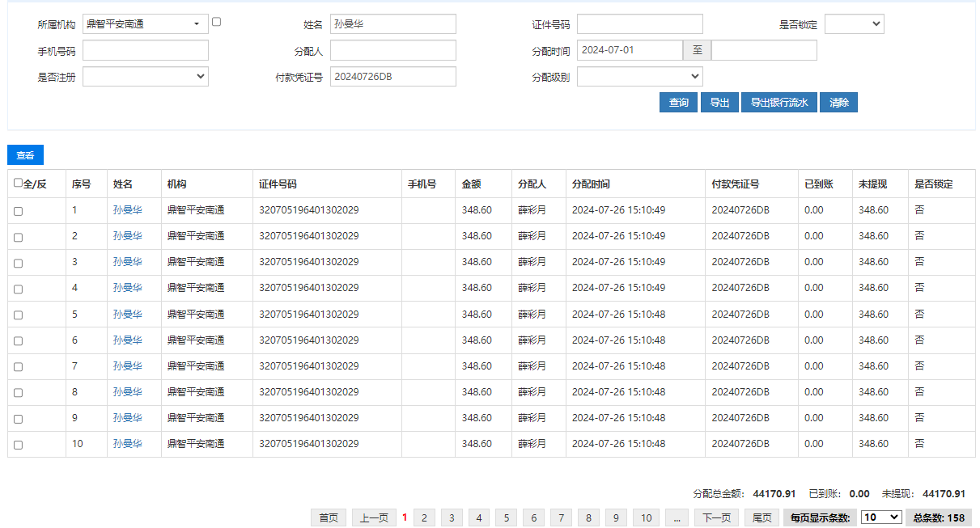Click the 导出银行流水 button
980x528 pixels.
(778, 103)
